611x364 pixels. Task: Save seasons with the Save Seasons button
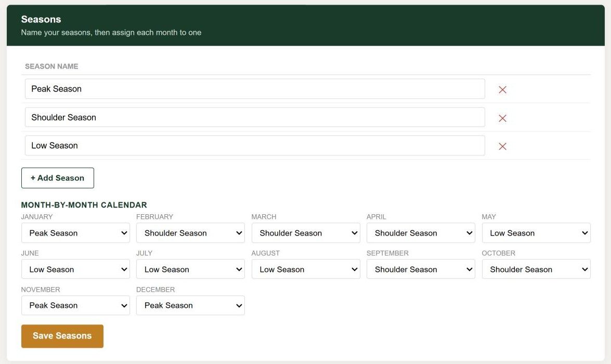[62, 336]
